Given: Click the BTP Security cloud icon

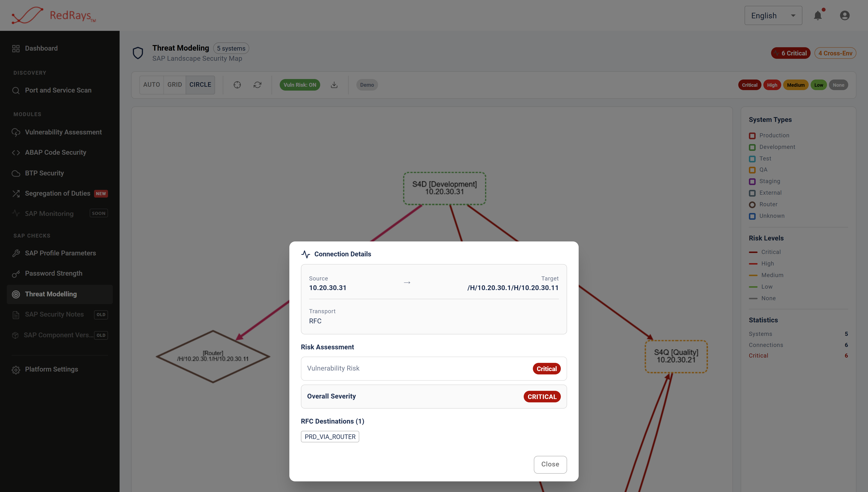Looking at the screenshot, I should [x=16, y=173].
